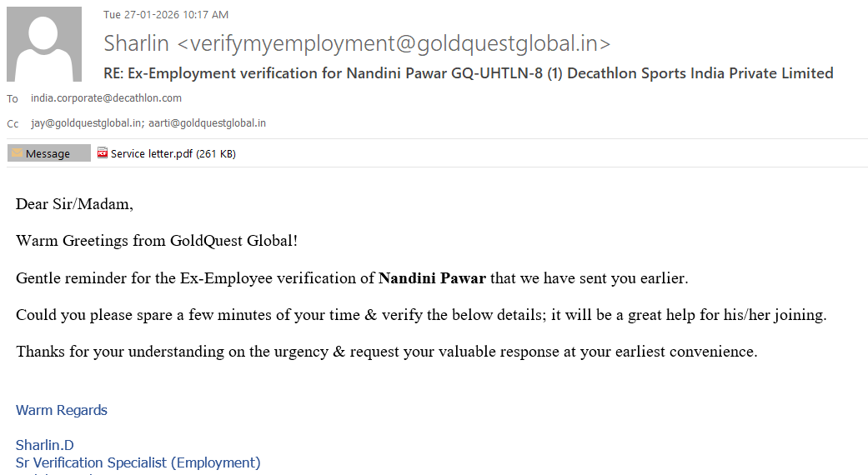Click the "Sr Verification Specialist (Employment)" title
The image size is (868, 475).
coord(138,462)
